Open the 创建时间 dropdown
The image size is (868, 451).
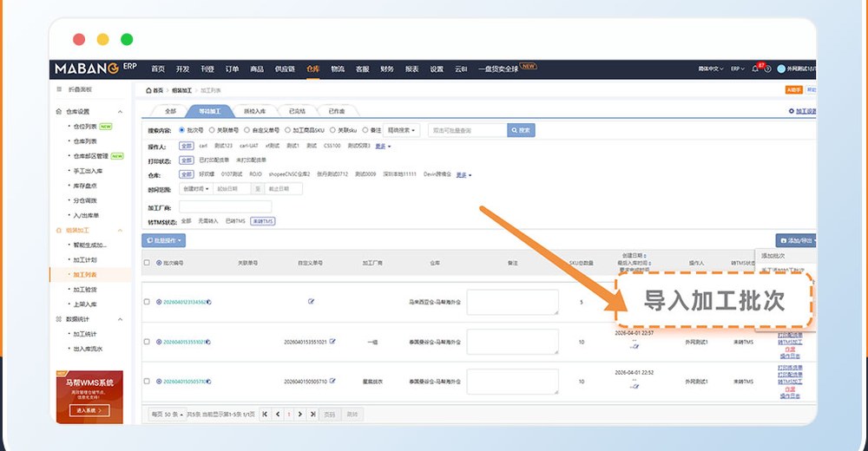click(x=196, y=189)
